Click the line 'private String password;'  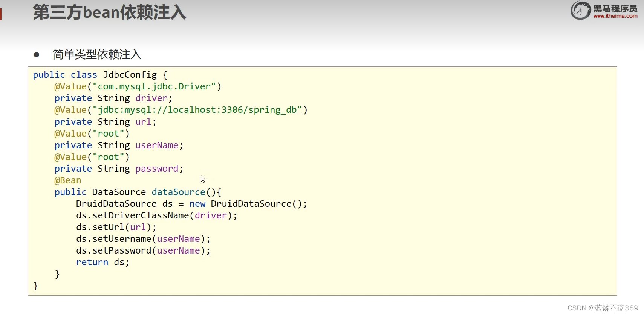[x=119, y=169]
